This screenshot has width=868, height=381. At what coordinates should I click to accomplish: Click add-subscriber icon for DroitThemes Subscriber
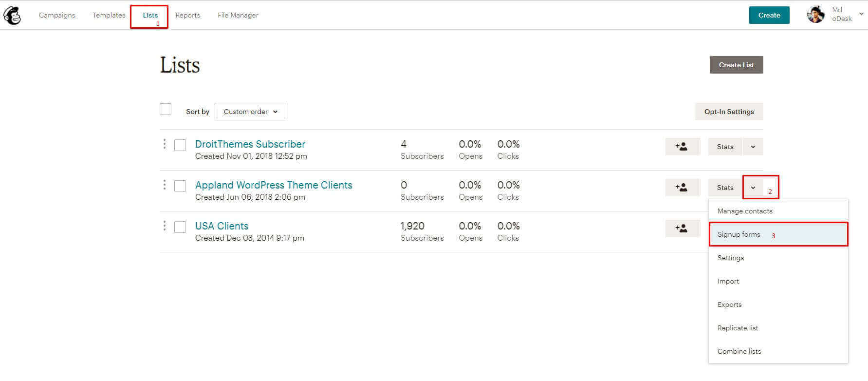[x=682, y=147]
